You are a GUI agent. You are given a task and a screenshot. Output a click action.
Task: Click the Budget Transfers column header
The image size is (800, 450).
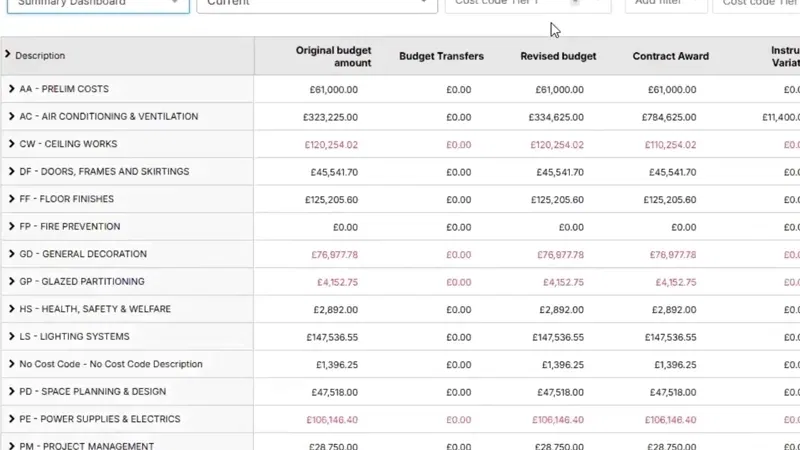441,56
